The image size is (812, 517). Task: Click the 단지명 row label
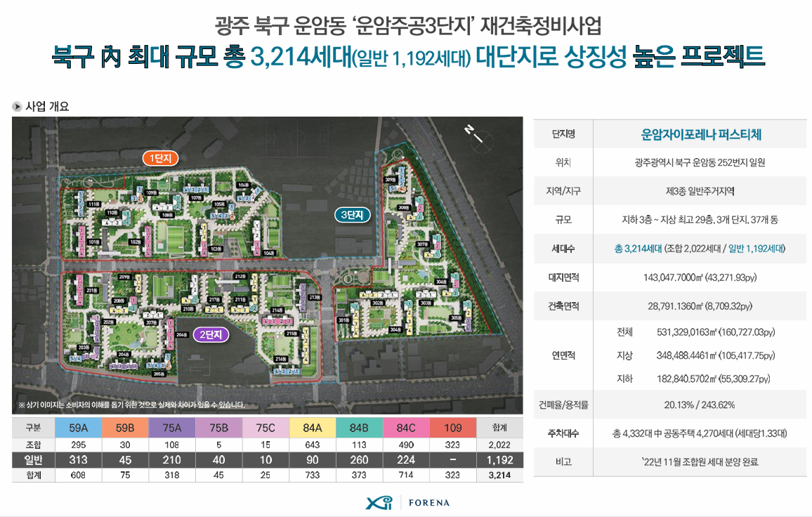coord(563,134)
